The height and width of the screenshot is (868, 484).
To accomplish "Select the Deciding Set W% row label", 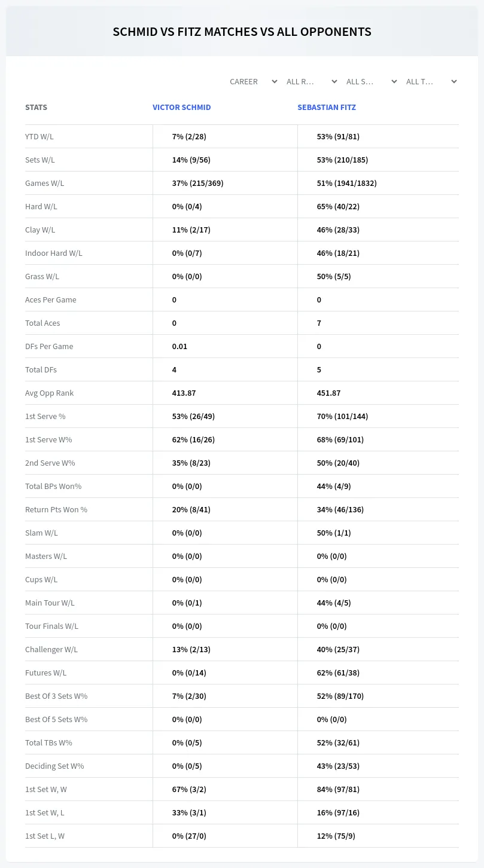I will click(x=54, y=766).
